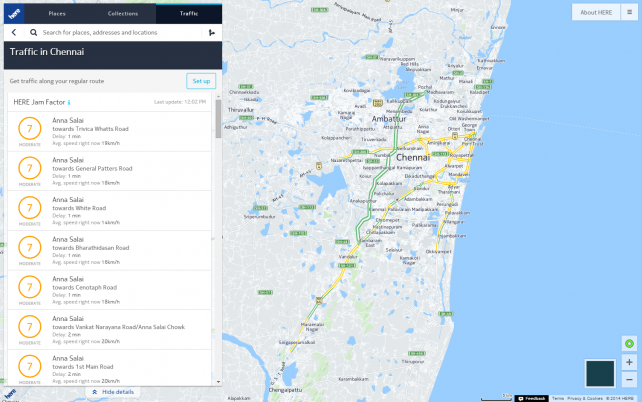Go back using the left arrow icon
This screenshot has width=642, height=402.
click(x=14, y=32)
